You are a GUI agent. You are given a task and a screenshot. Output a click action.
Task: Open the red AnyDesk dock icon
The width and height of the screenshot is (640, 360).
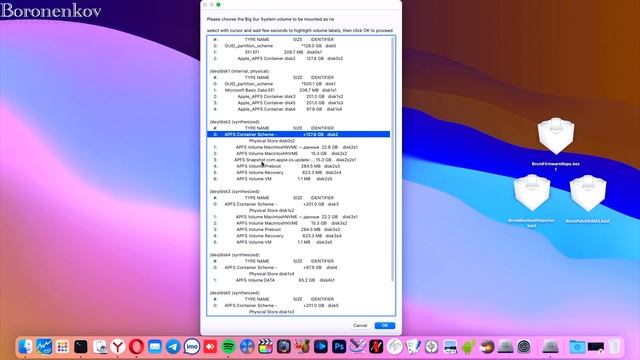(210, 347)
